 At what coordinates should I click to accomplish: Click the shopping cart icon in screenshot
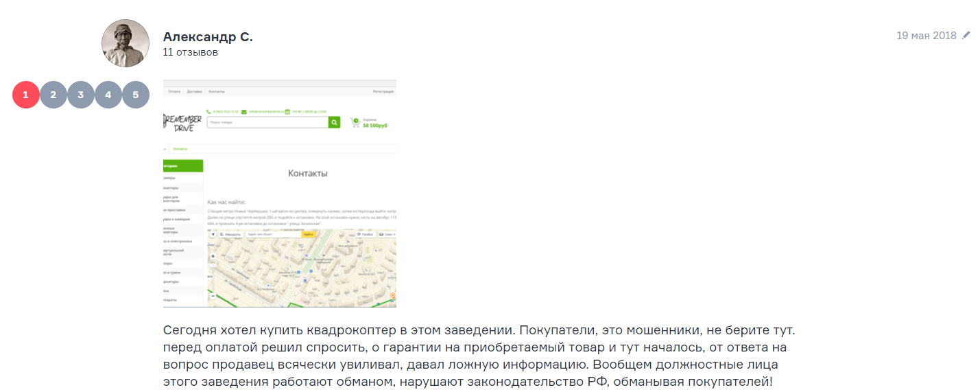[x=355, y=123]
